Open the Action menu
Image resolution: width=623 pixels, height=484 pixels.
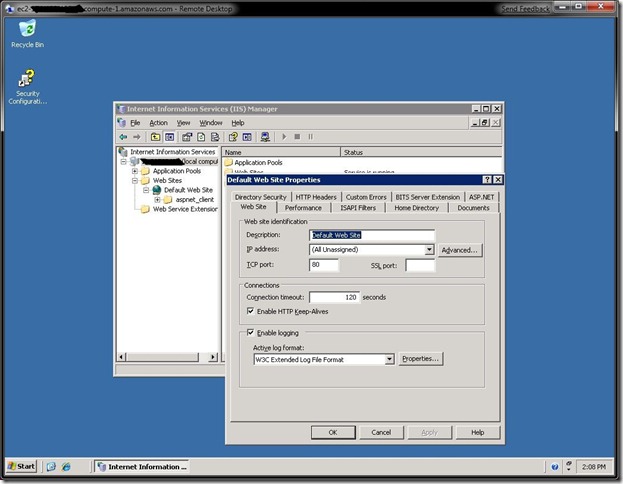tap(159, 123)
